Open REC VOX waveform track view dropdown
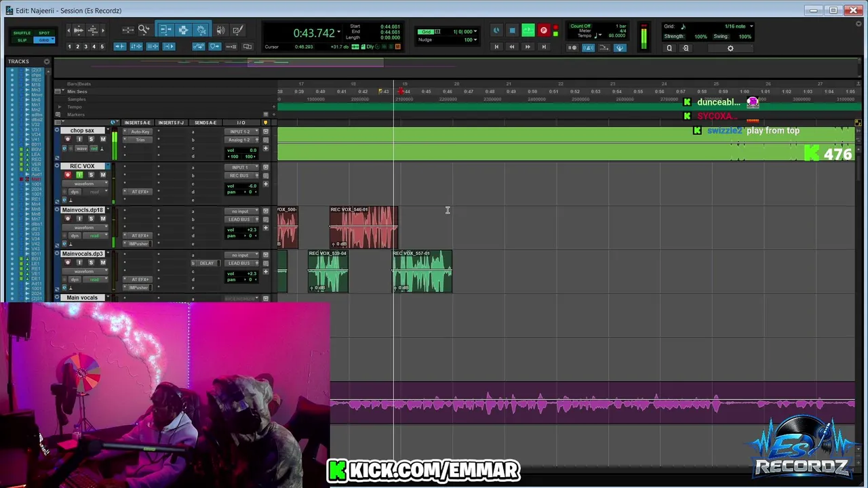 [85, 184]
